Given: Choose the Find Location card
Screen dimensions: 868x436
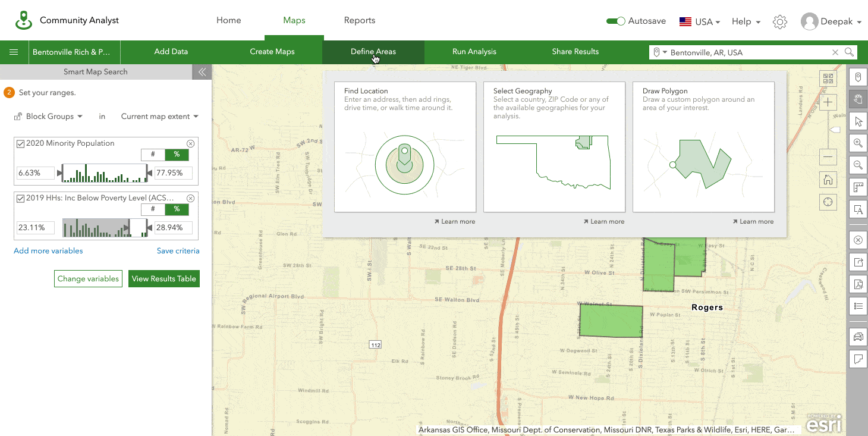Looking at the screenshot, I should (405, 147).
